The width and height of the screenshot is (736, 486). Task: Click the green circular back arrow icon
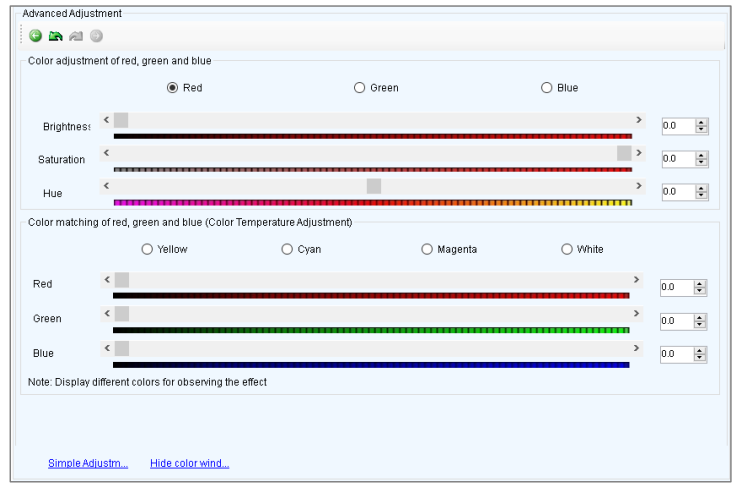point(36,36)
